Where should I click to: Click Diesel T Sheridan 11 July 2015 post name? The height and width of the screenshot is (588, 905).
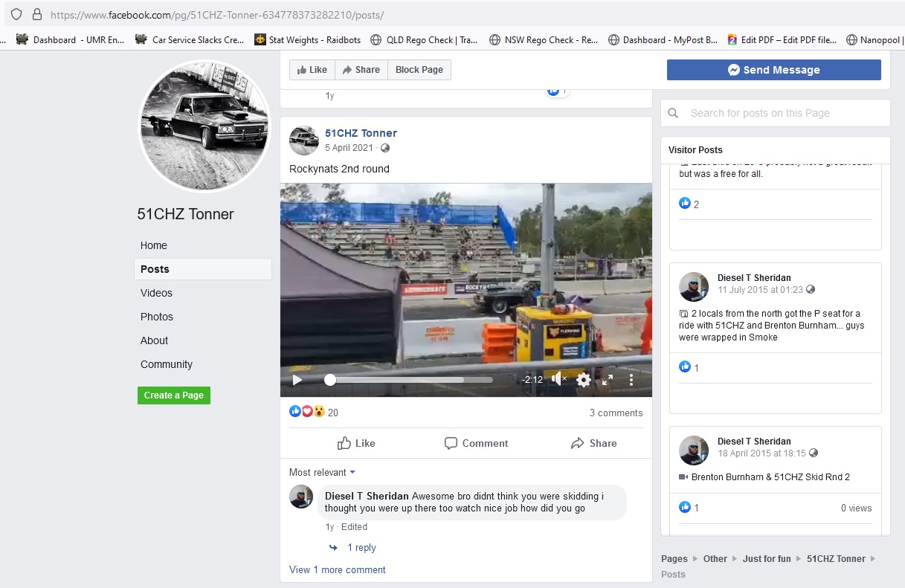tap(754, 278)
